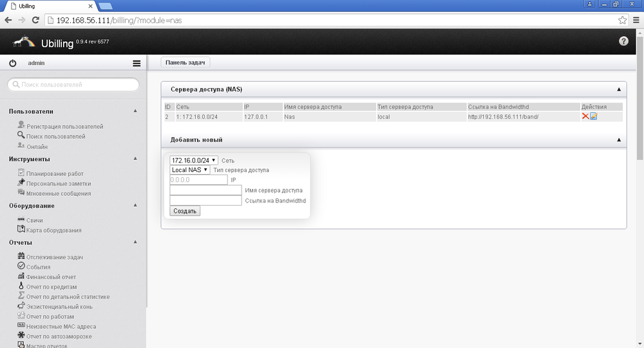Click the power logout icon

tap(12, 63)
